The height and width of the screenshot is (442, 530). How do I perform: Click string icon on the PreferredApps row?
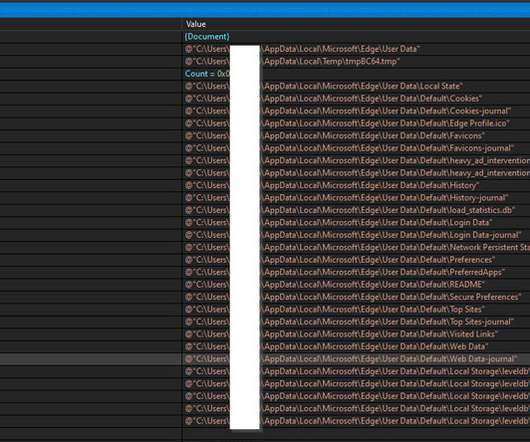tap(189, 272)
